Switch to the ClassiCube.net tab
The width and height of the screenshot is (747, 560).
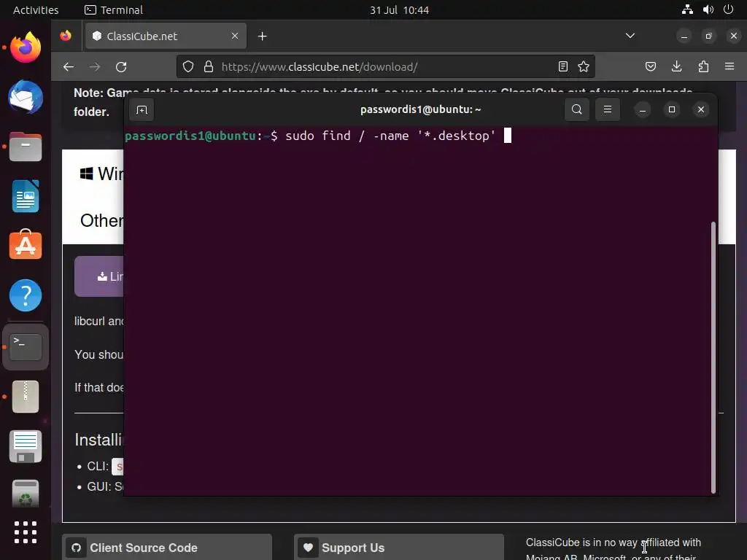click(x=166, y=36)
